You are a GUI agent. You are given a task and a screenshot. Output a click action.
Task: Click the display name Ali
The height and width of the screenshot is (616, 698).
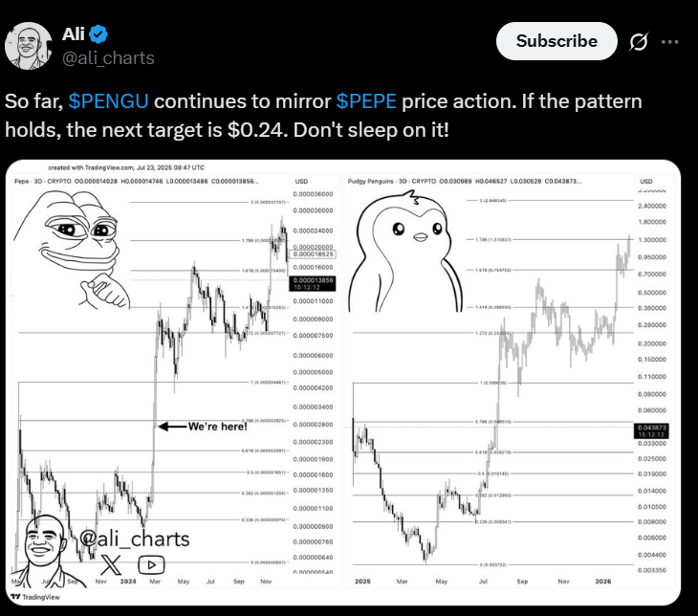click(x=73, y=33)
